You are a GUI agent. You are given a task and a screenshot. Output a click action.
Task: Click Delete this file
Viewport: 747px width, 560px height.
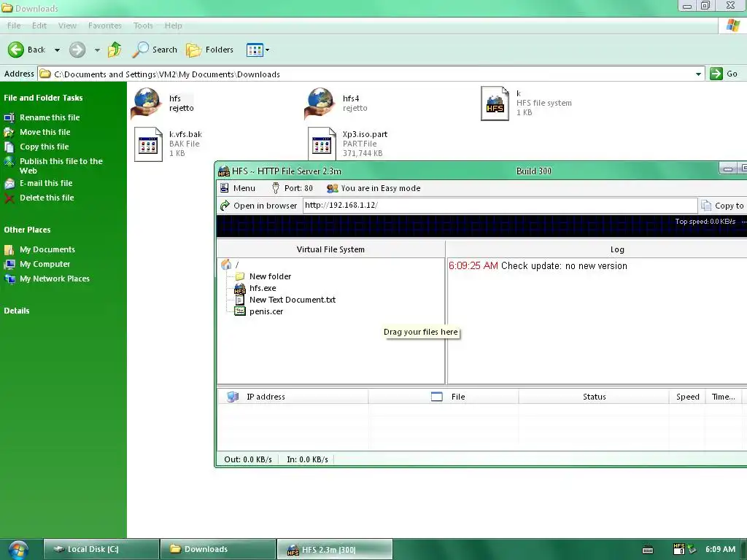point(47,198)
